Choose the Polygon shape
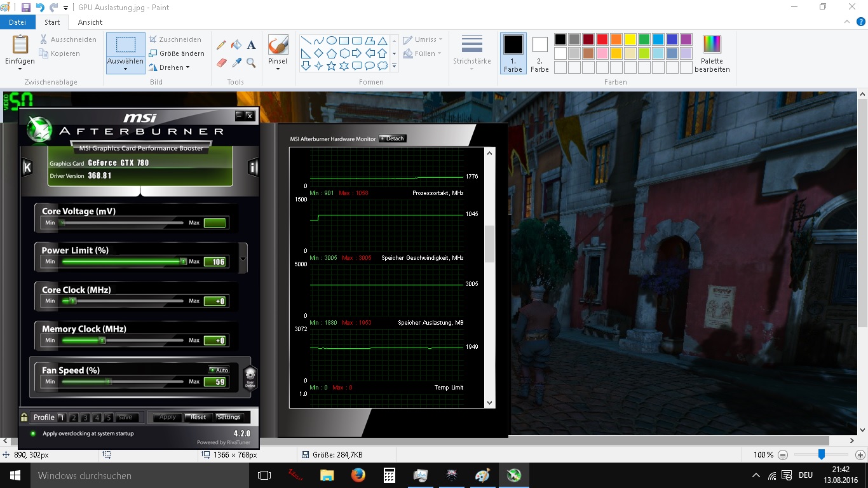Viewport: 868px width, 488px height. click(369, 41)
